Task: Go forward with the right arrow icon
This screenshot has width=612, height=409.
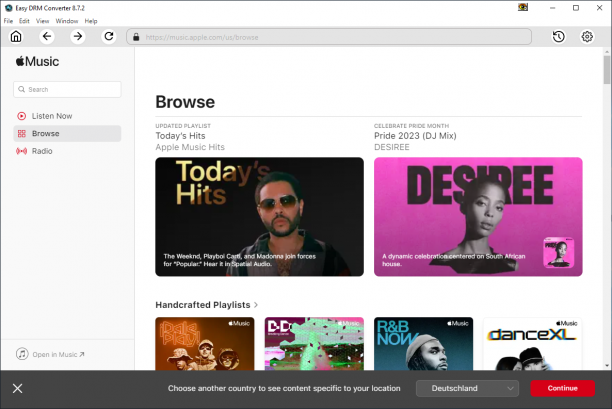Action: click(x=78, y=37)
